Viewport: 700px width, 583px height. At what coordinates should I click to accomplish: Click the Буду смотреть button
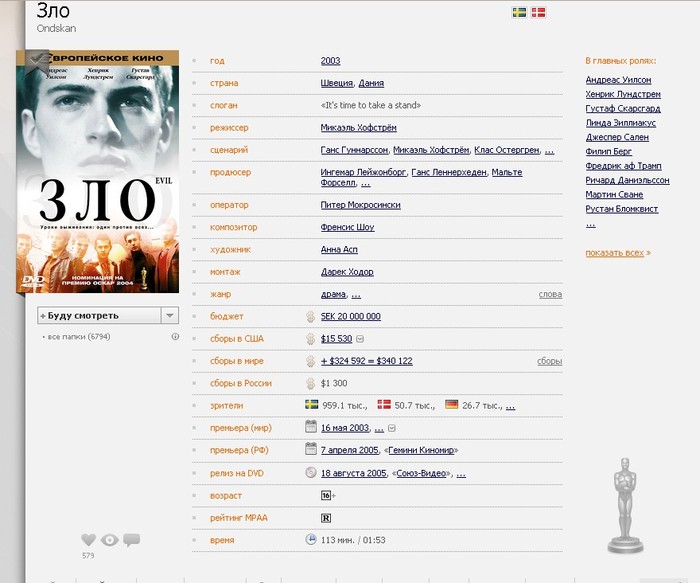[x=99, y=315]
